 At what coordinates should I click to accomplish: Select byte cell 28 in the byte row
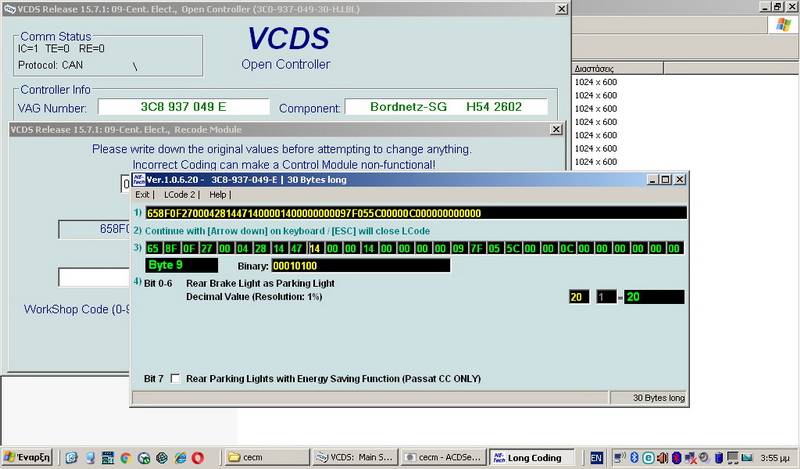pyautogui.click(x=261, y=249)
